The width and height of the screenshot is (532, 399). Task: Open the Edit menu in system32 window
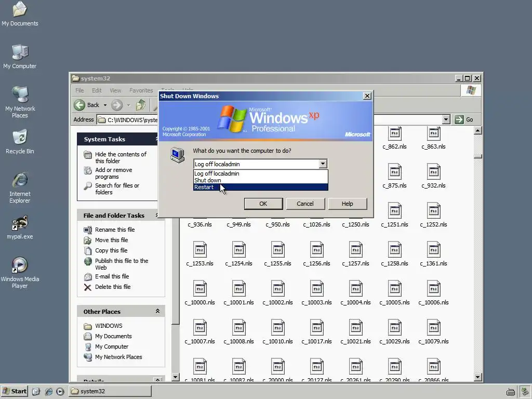(x=97, y=90)
